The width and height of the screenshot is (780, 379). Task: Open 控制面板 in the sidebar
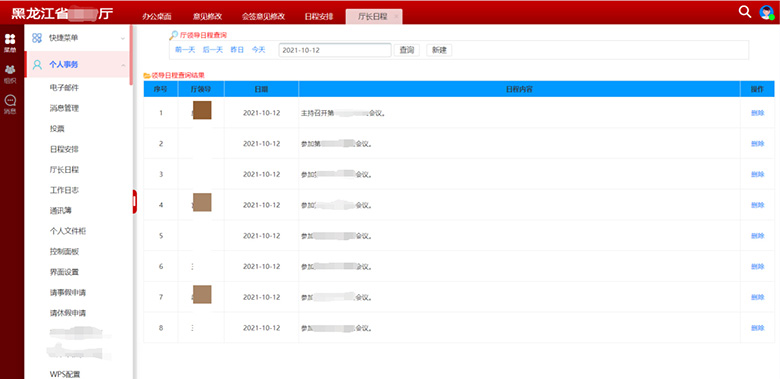pos(64,252)
